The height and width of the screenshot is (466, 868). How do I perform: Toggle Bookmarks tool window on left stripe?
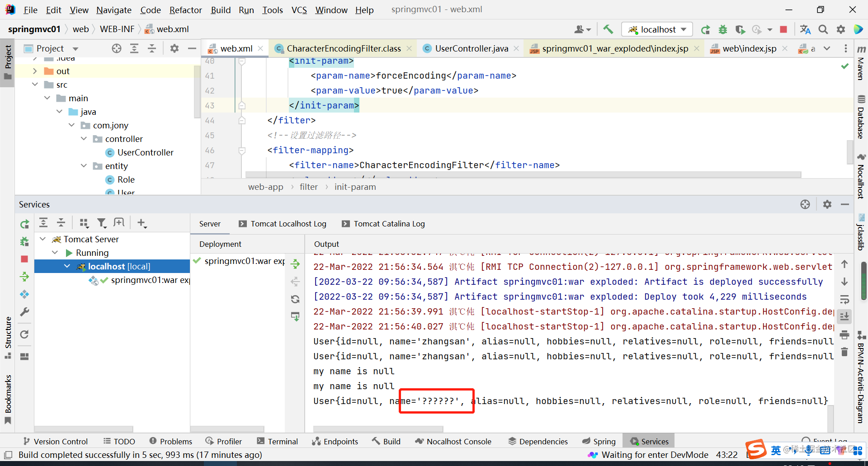[x=8, y=399]
